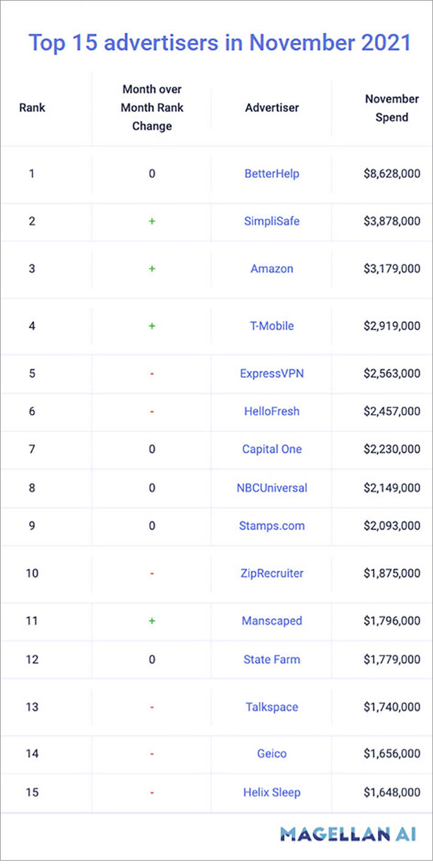The image size is (433, 868).
Task: Click the November Spend column header
Action: (392, 108)
